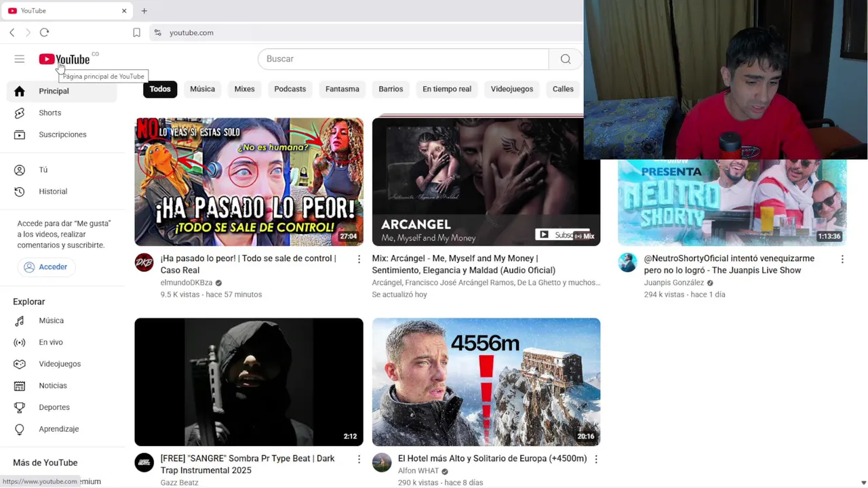Click the Aprendizaje lightbulb icon
This screenshot has width=868, height=488.
tap(20, 429)
